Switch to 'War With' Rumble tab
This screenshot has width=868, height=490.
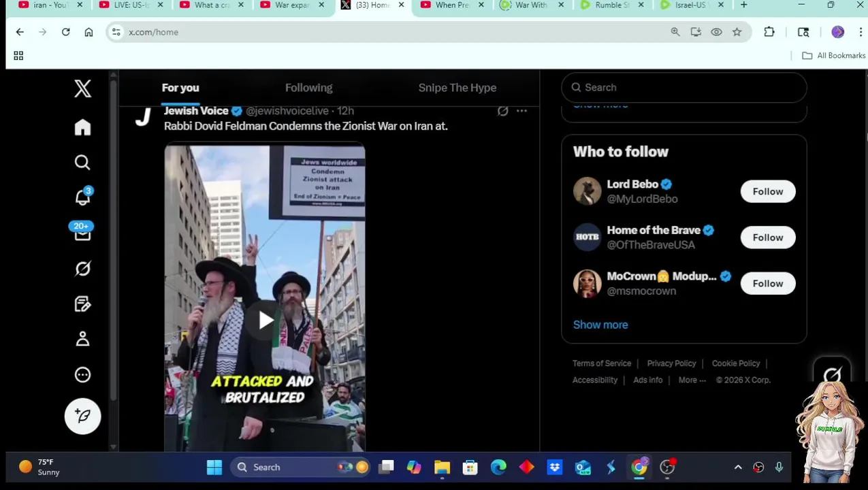coord(532,5)
